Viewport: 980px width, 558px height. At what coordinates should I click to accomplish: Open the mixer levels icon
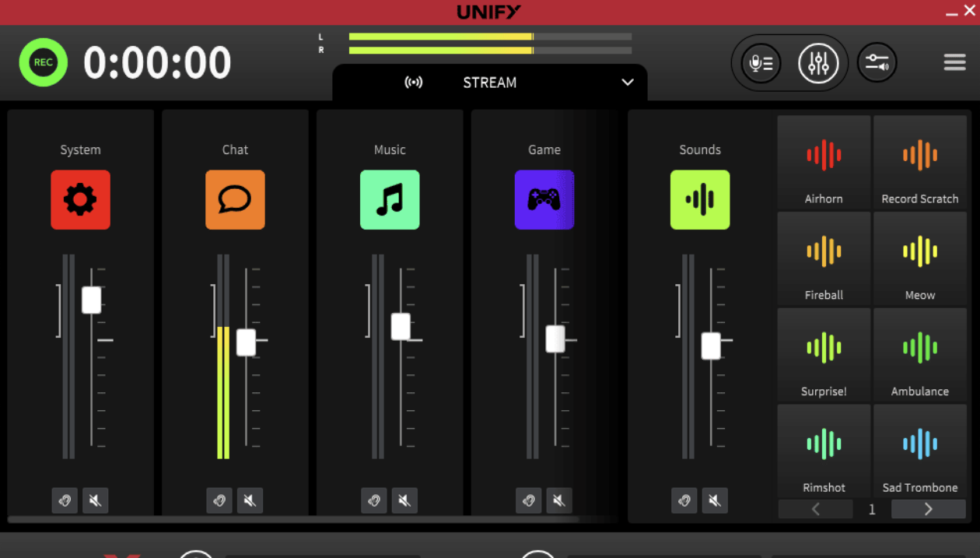(817, 62)
